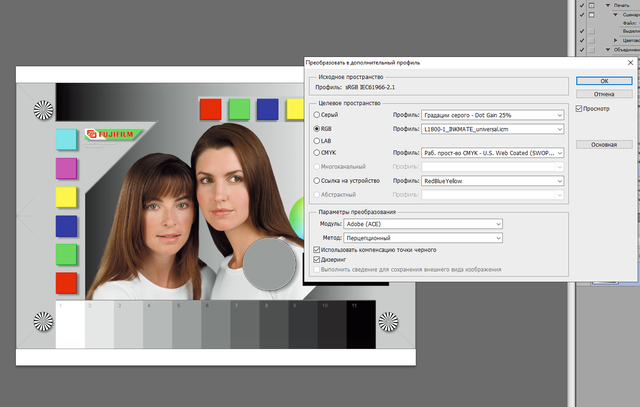The width and height of the screenshot is (640, 407).
Task: Open the gray profile dropdown (Dot Gain 25%)
Action: [x=493, y=115]
